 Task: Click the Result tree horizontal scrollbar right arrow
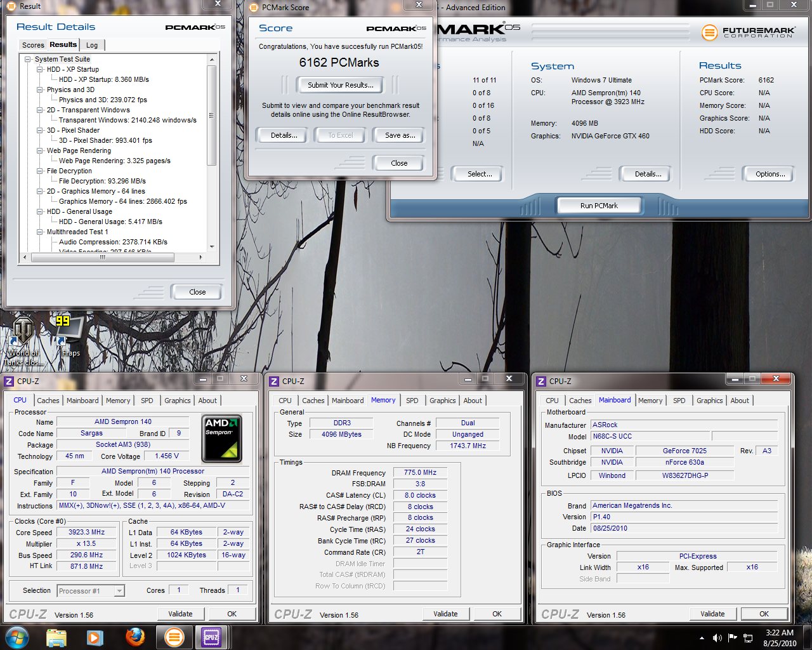[x=200, y=257]
